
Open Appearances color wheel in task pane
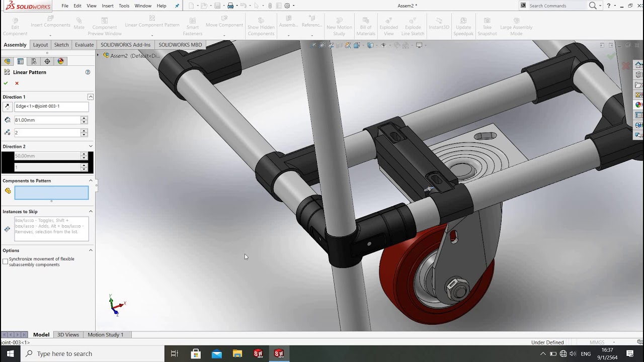[x=638, y=105]
